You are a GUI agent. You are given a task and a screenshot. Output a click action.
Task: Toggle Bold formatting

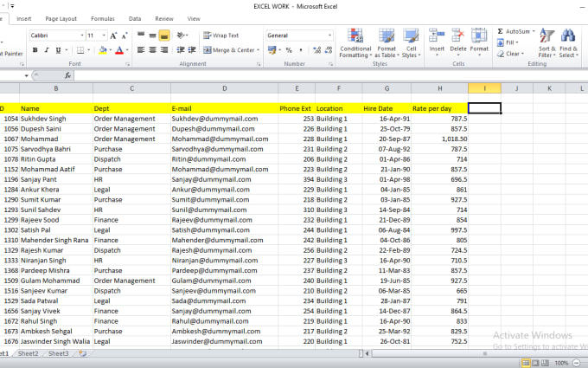click(x=35, y=50)
